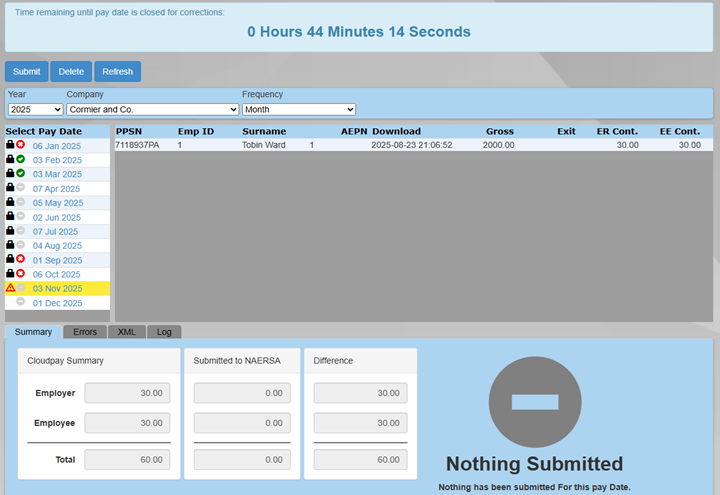
Task: Switch to the Errors tab
Action: pos(85,331)
